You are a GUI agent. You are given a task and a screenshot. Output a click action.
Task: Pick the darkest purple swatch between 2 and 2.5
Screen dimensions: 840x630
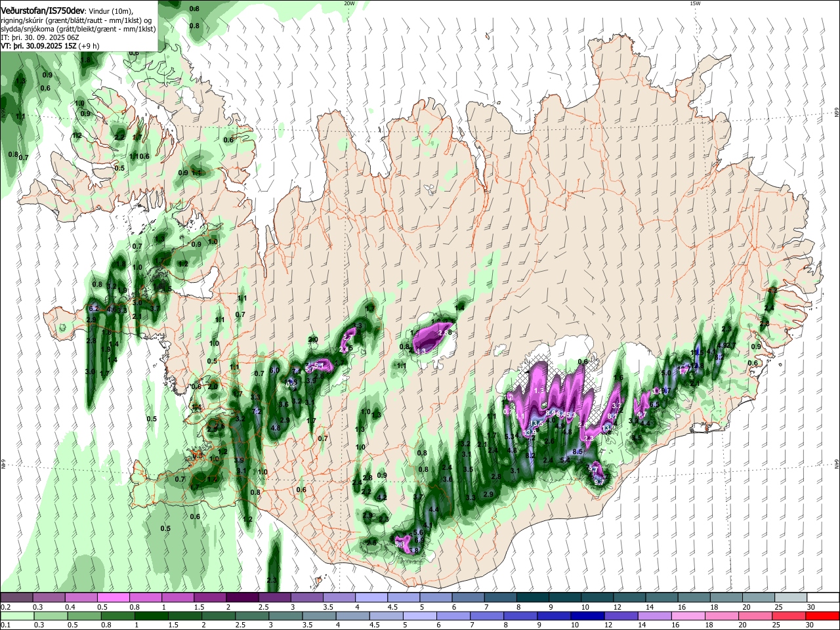click(241, 598)
